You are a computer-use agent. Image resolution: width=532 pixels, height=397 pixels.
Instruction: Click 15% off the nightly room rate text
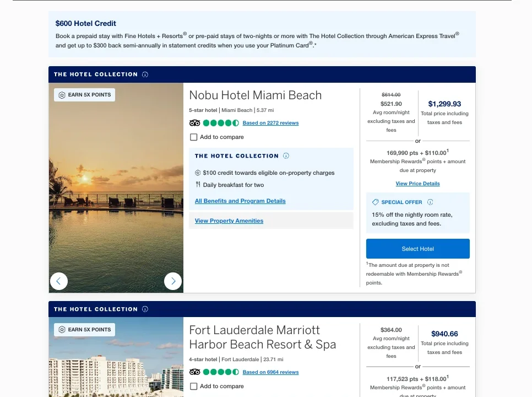click(x=412, y=219)
